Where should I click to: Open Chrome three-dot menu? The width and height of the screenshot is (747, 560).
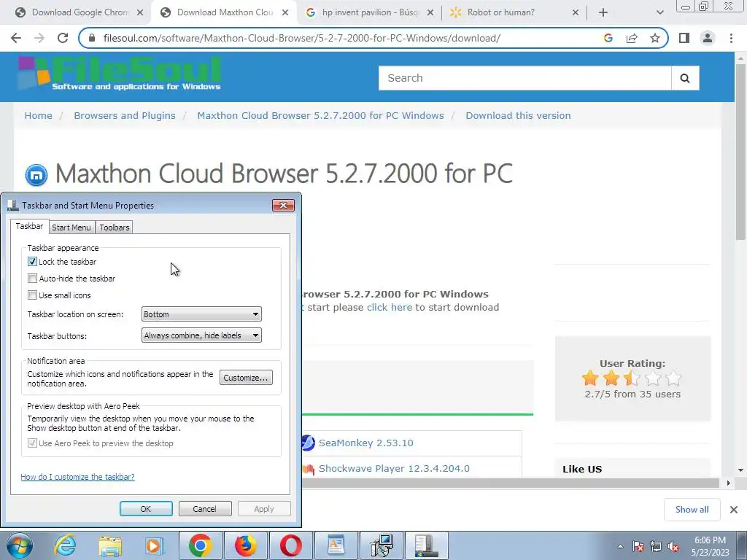[731, 38]
